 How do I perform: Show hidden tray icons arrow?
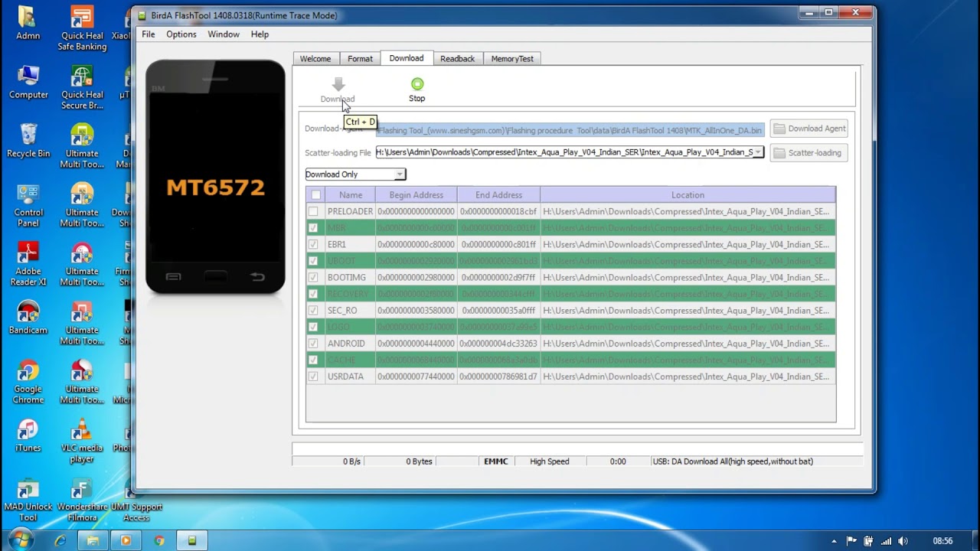[x=834, y=541]
